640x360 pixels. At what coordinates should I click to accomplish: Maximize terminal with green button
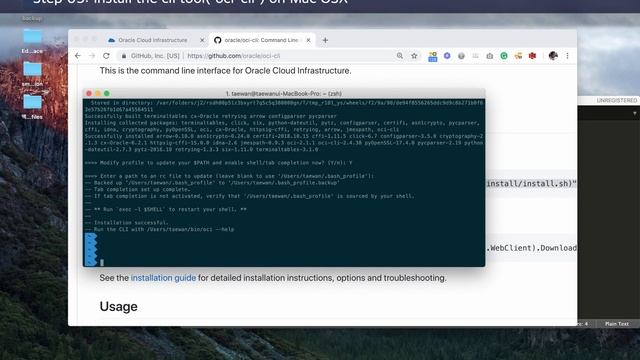107,93
